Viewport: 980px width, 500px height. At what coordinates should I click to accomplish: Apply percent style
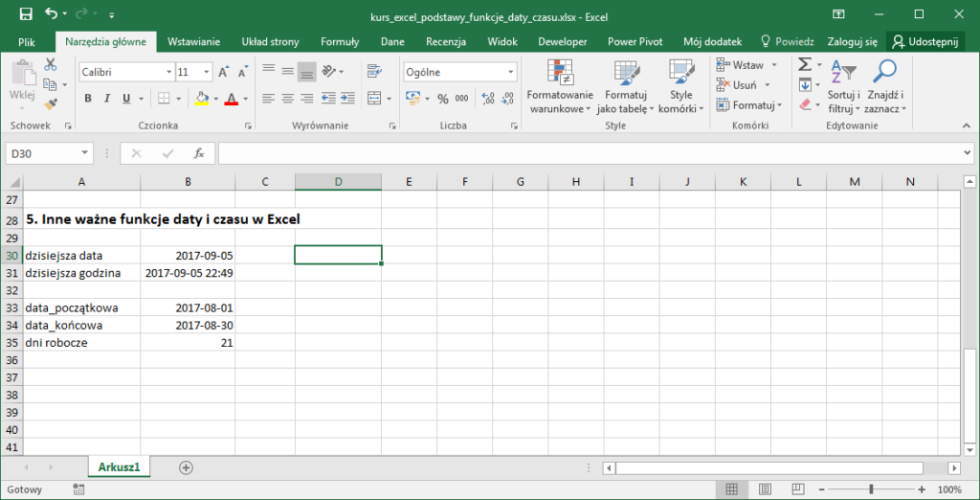pos(442,99)
